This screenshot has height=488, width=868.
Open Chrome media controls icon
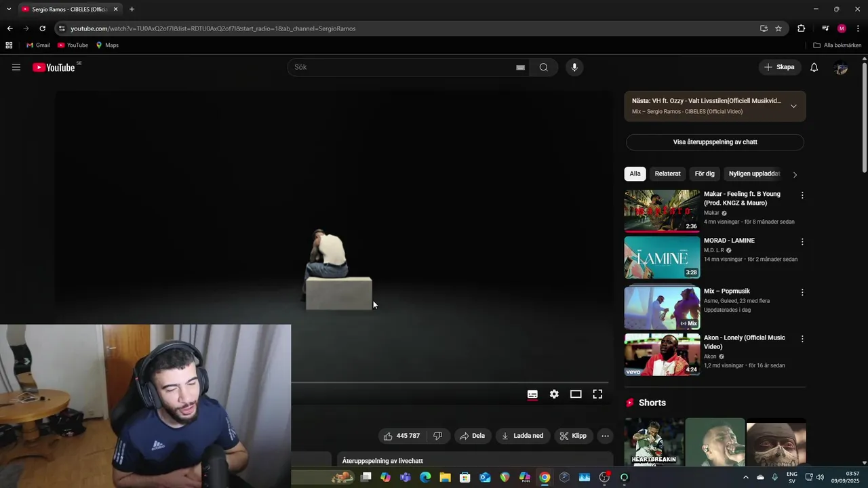825,28
